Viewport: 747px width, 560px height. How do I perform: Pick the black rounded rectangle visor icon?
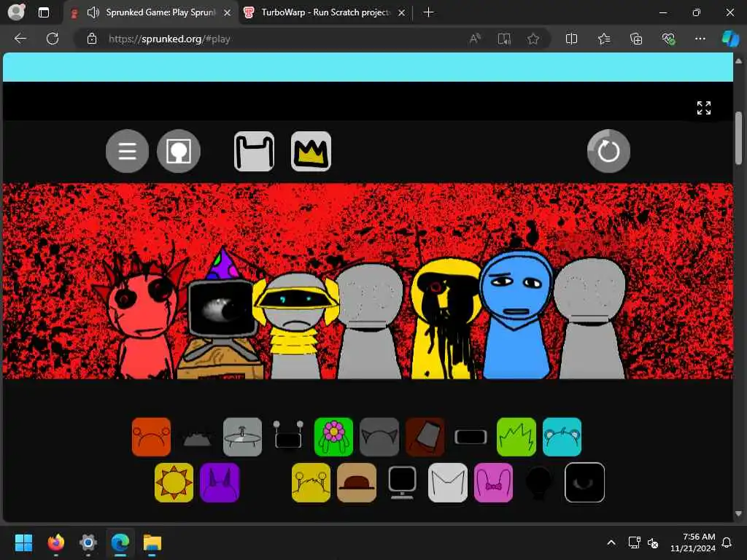click(x=471, y=437)
